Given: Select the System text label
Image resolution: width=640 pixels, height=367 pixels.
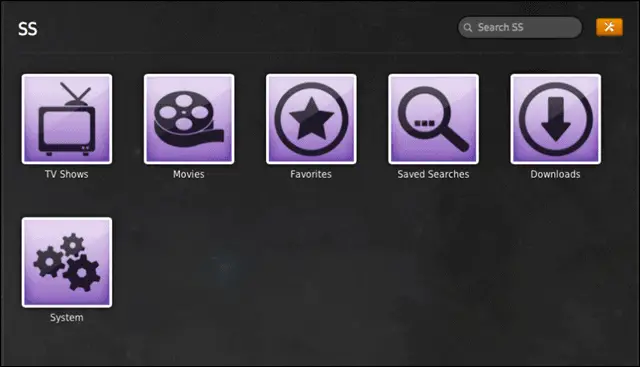Looking at the screenshot, I should click(x=67, y=318).
